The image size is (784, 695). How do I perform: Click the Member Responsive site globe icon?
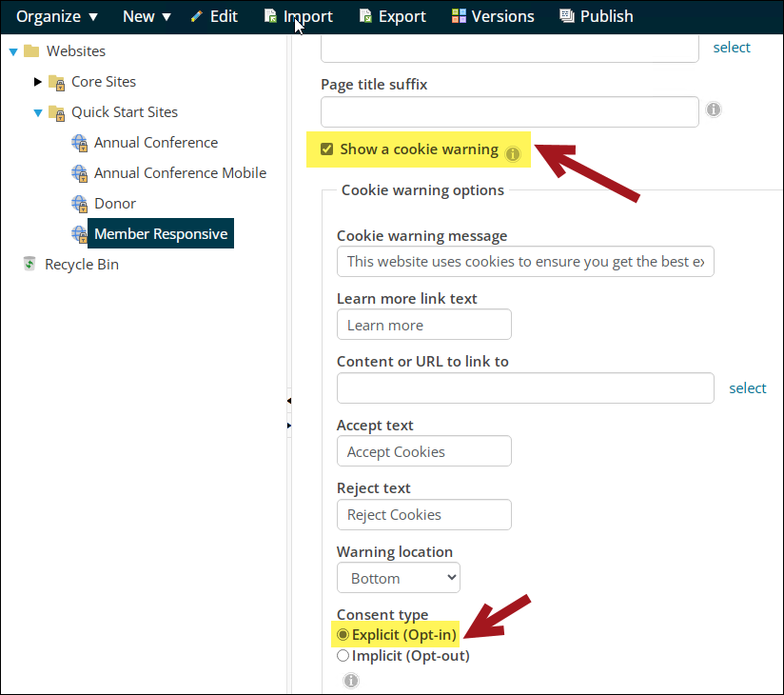[79, 234]
